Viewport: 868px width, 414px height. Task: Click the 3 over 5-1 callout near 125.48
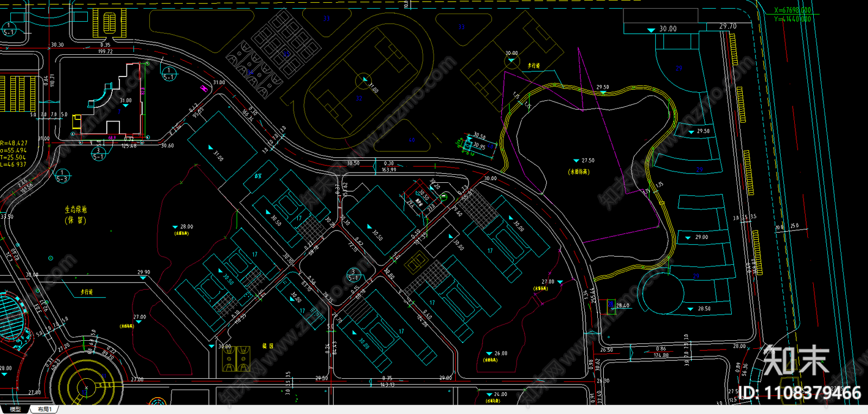tap(98, 154)
